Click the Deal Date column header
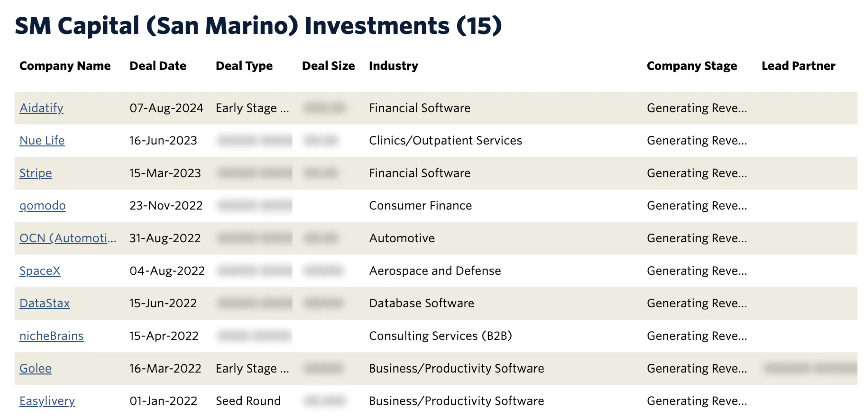Viewport: 868px width, 420px height. 158,66
